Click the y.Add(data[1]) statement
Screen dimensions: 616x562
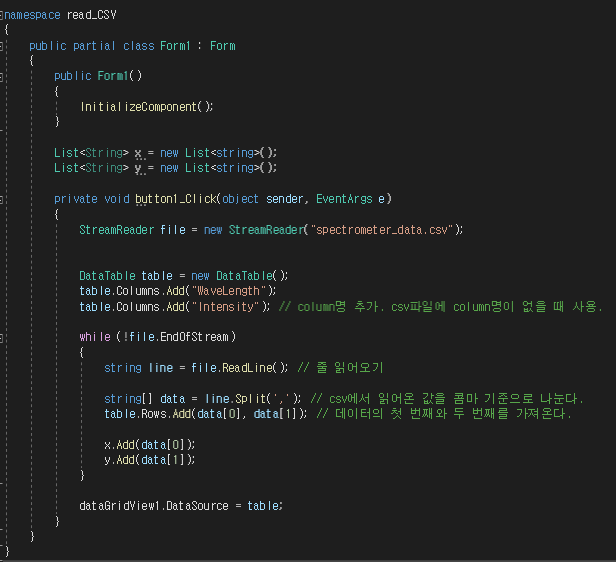point(150,460)
